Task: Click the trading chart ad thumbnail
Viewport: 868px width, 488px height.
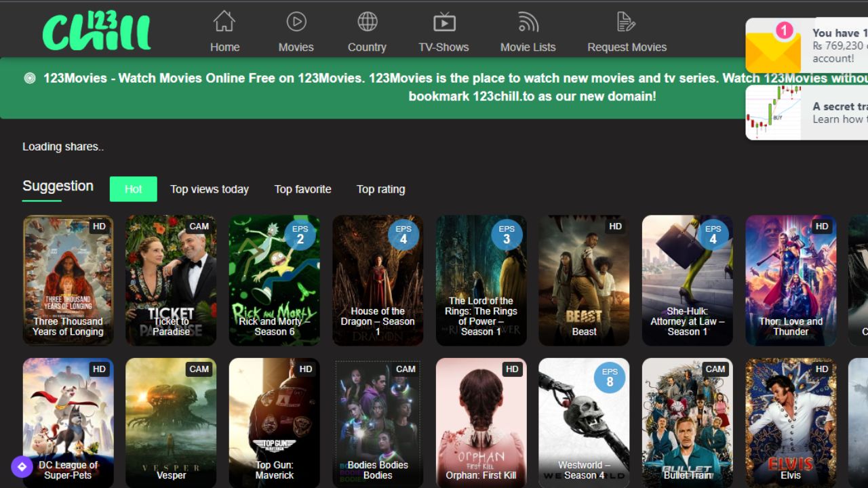Action: tap(774, 113)
